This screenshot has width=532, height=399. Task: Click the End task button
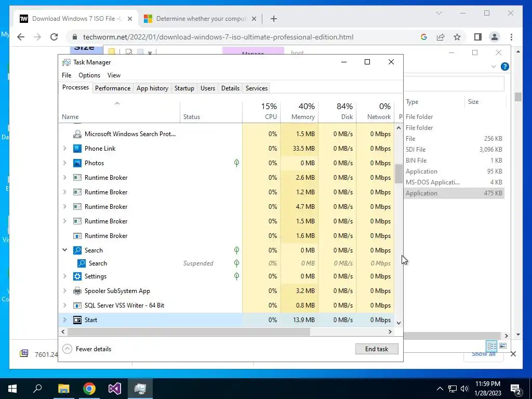click(377, 349)
